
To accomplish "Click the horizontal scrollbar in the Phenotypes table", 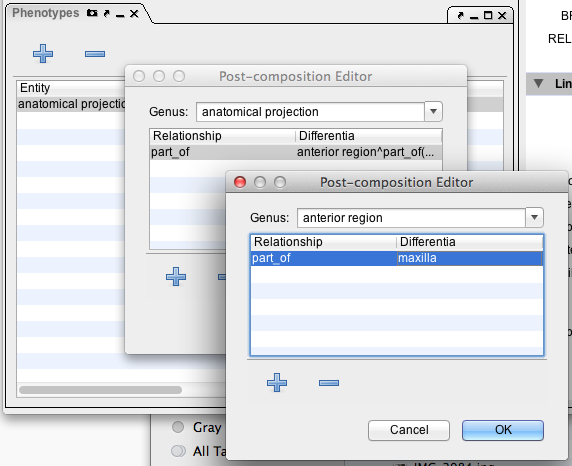I will pos(100,390).
